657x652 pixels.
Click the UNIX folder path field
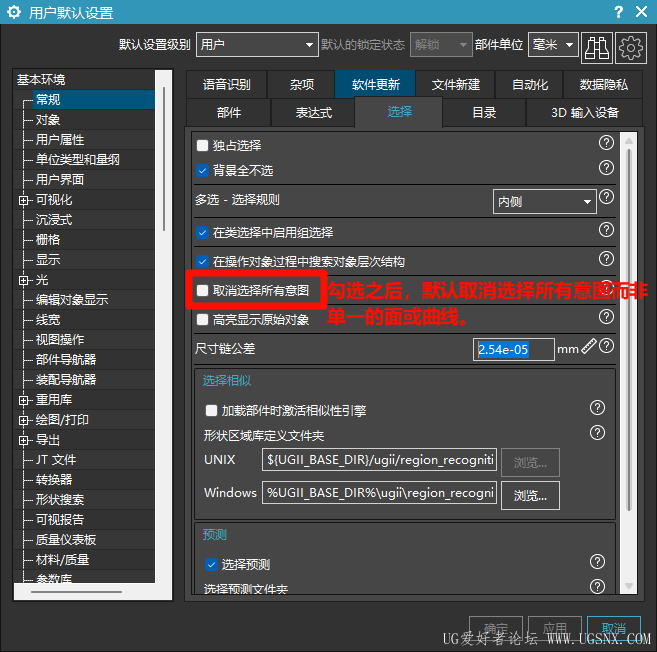(379, 459)
